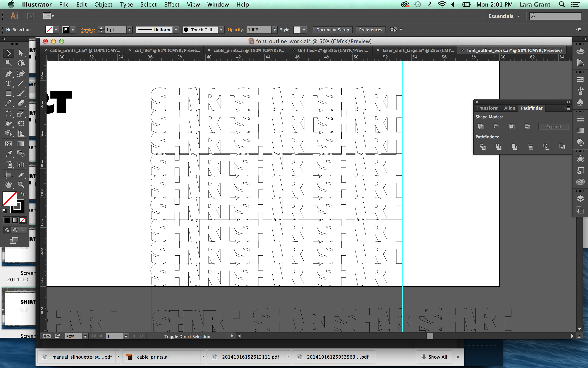Select the Pencil tool
Viewport: 588px width, 368px height.
(9, 103)
